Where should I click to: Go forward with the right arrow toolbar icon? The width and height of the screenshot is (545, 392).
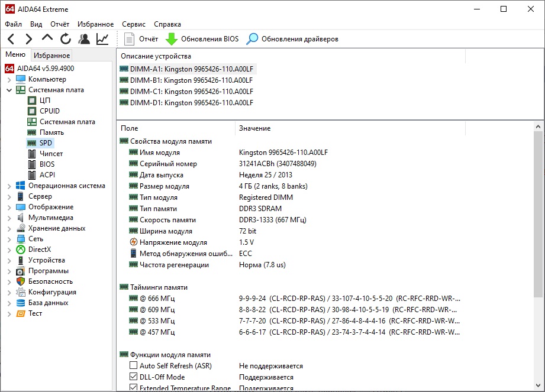point(29,39)
